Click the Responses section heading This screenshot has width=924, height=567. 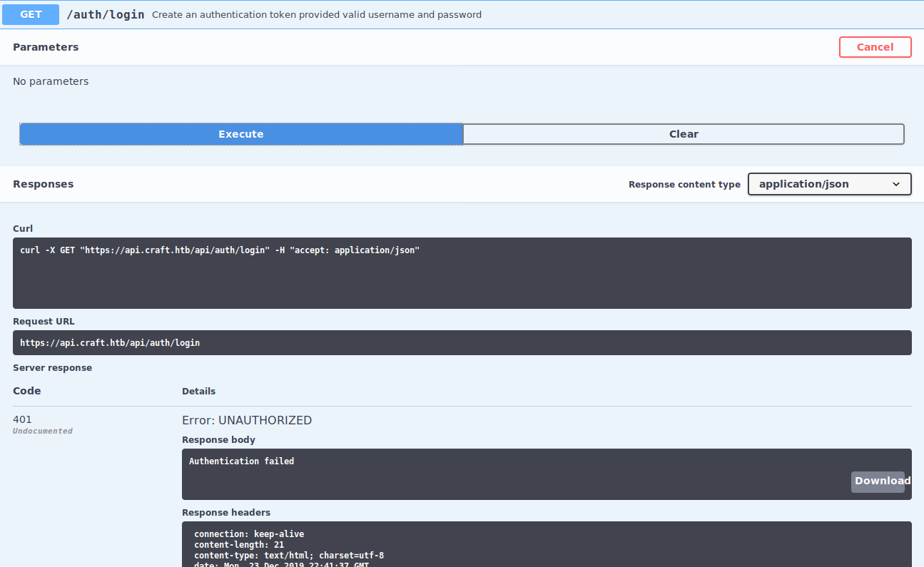[x=43, y=184]
